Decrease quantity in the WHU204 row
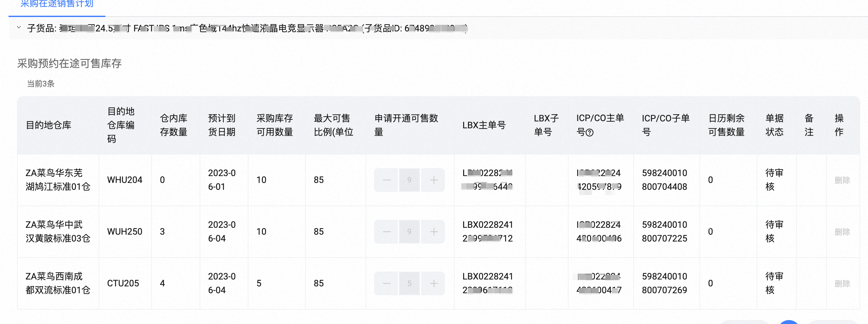This screenshot has width=868, height=324. click(x=387, y=180)
